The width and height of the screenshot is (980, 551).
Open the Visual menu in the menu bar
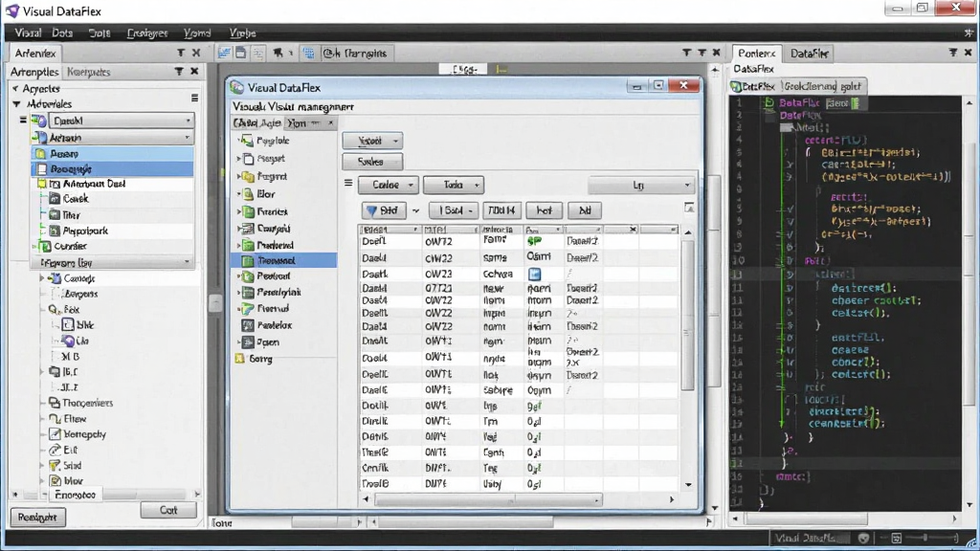28,33
